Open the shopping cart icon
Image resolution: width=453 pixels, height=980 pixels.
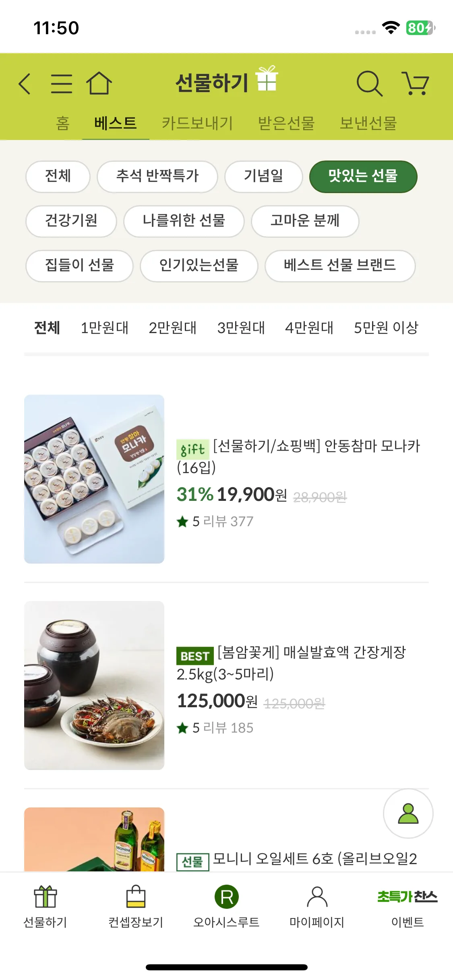click(x=415, y=84)
